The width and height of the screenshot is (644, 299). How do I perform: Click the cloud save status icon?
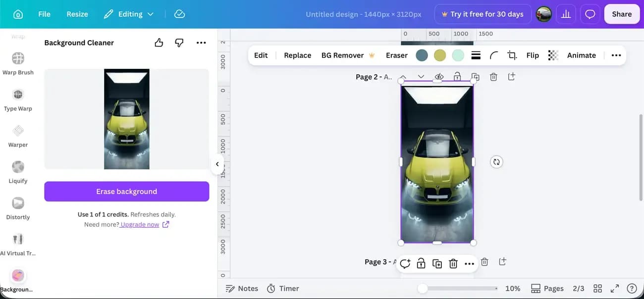click(x=180, y=14)
